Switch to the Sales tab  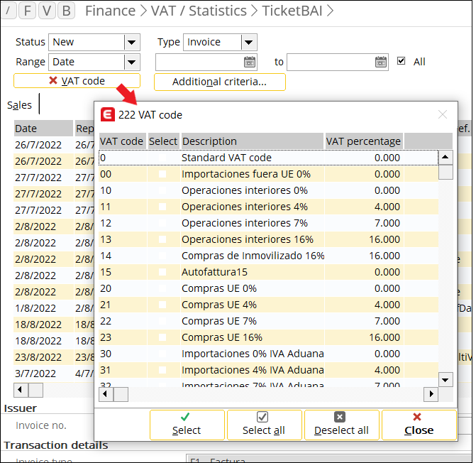pos(20,105)
